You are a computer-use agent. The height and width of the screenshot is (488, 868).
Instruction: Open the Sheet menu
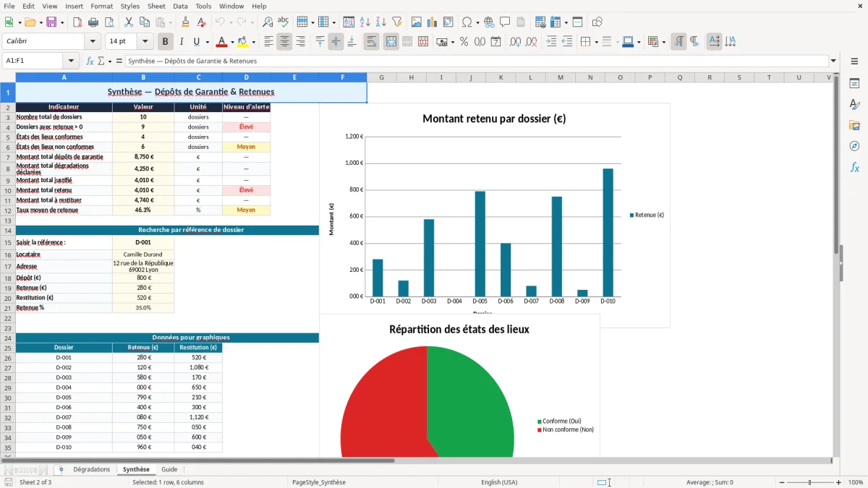pyautogui.click(x=156, y=6)
